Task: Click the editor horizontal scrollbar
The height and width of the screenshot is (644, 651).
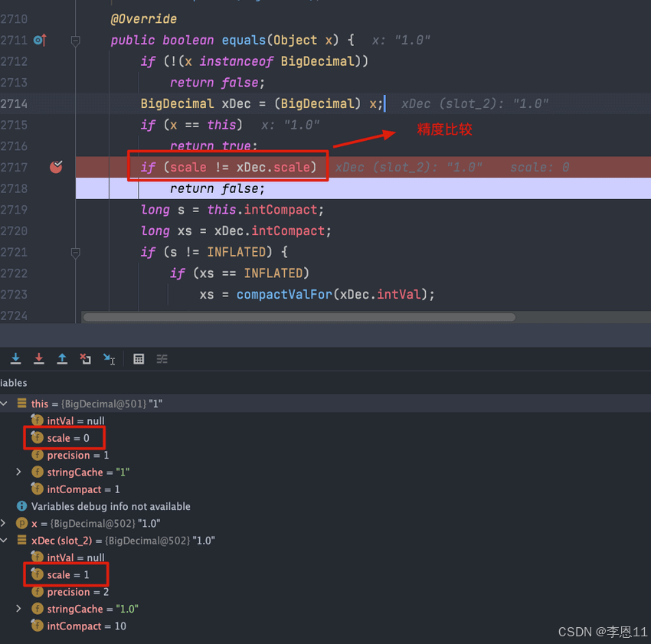Action: tap(299, 316)
